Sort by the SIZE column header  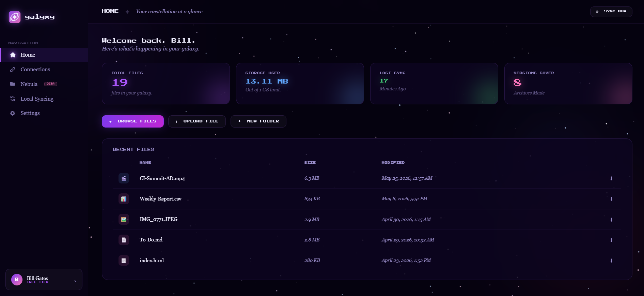tap(310, 163)
